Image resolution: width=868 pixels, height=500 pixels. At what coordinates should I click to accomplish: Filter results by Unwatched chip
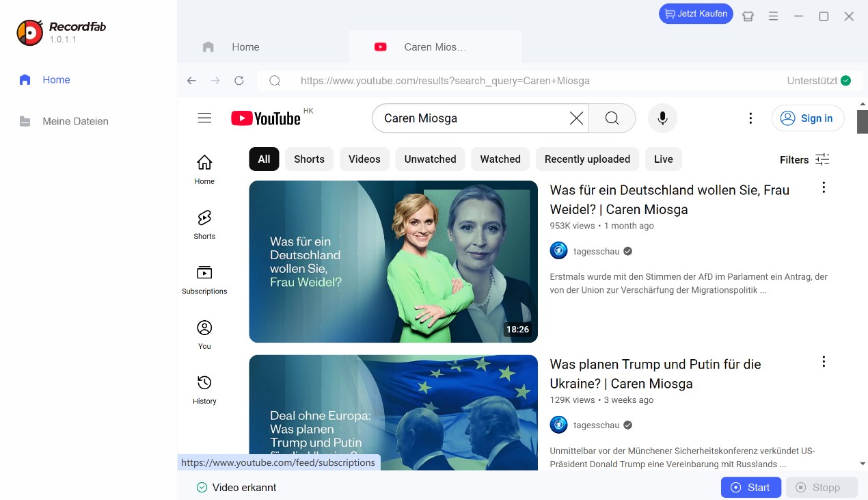pos(430,159)
